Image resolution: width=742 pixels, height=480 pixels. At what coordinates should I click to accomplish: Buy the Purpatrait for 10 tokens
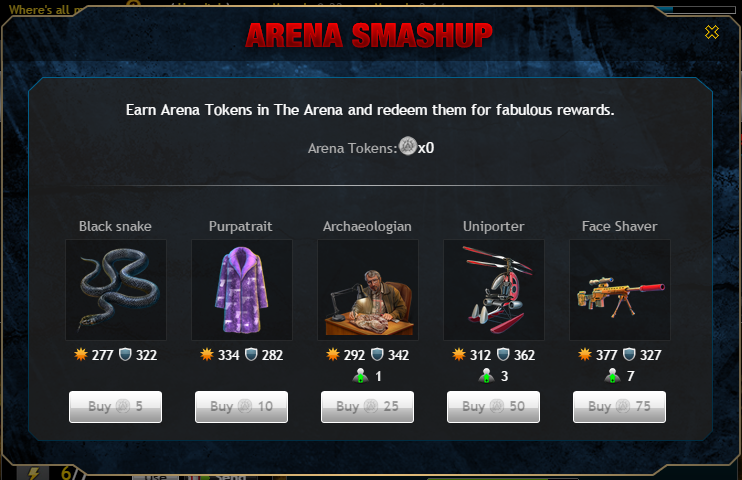(241, 407)
